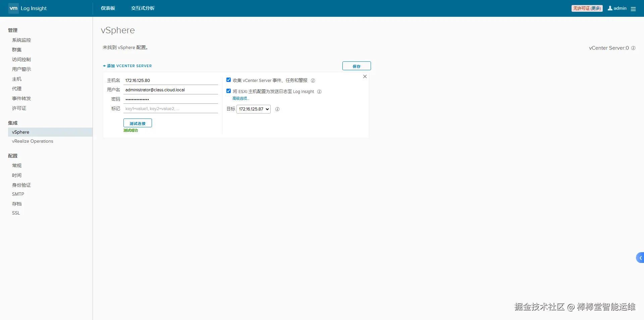Click the vCenter Server:0 count text
644x320 pixels.
pos(609,48)
